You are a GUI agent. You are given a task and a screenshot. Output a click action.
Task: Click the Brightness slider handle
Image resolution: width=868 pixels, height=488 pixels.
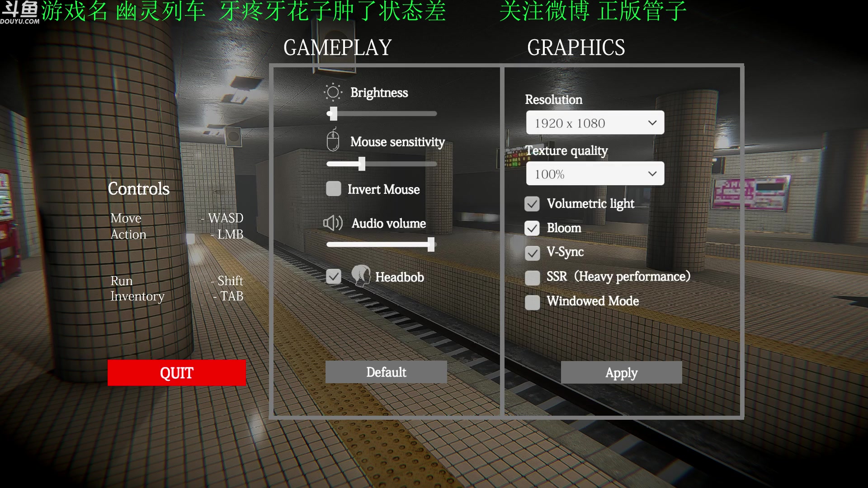(334, 113)
